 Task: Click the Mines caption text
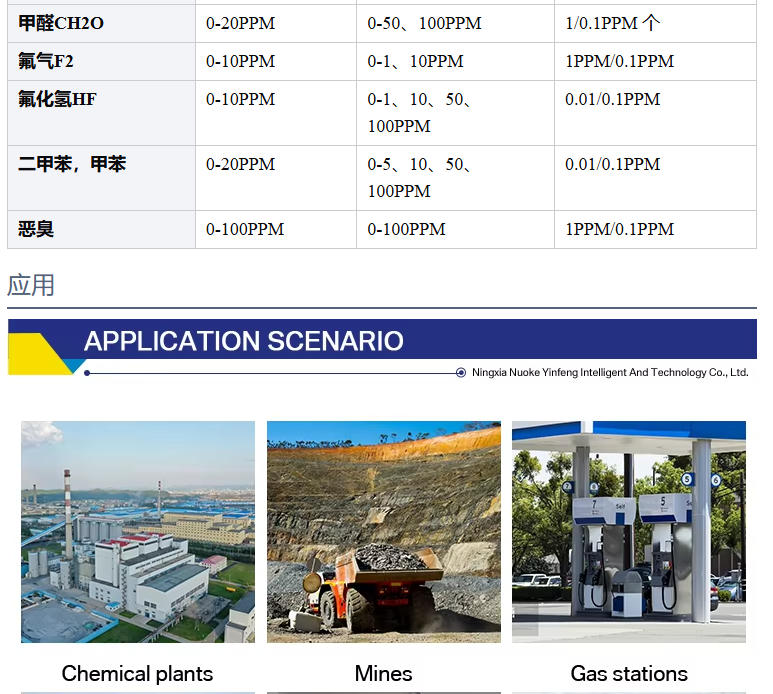(383, 673)
